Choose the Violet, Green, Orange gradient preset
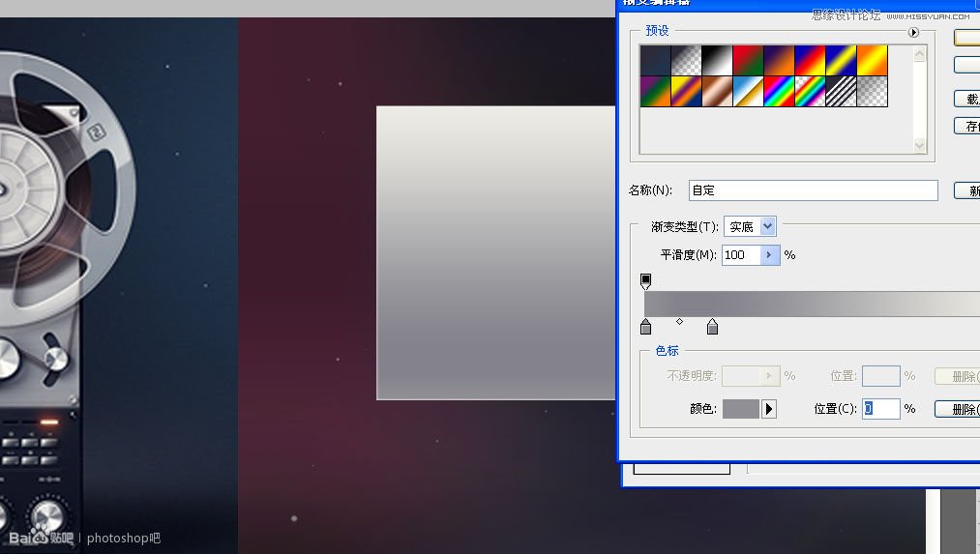Screen dimensions: 980x554 pyautogui.click(x=655, y=91)
